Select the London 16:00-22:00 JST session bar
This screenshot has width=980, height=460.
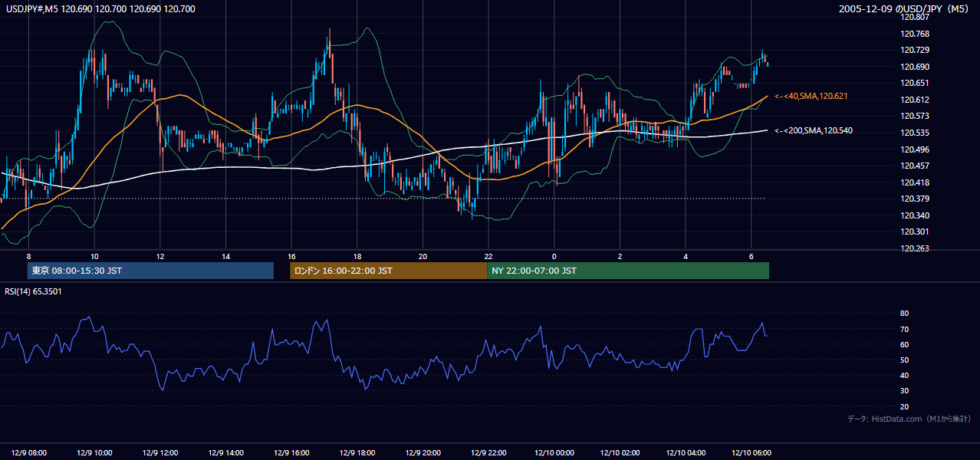[388, 271]
